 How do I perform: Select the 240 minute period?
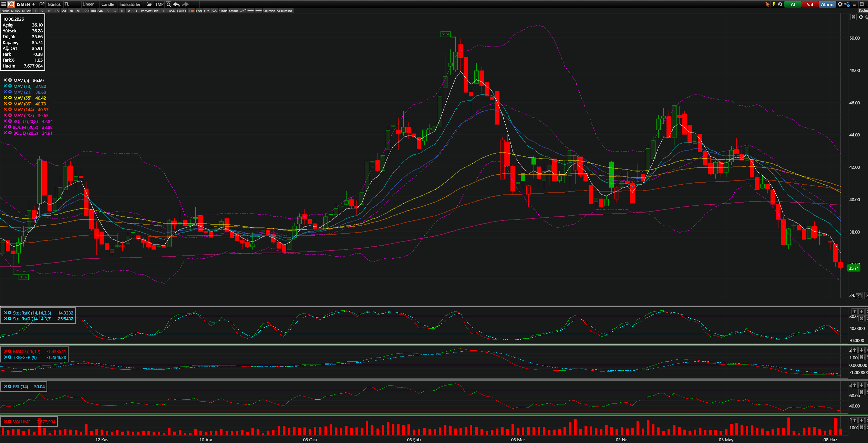100,11
